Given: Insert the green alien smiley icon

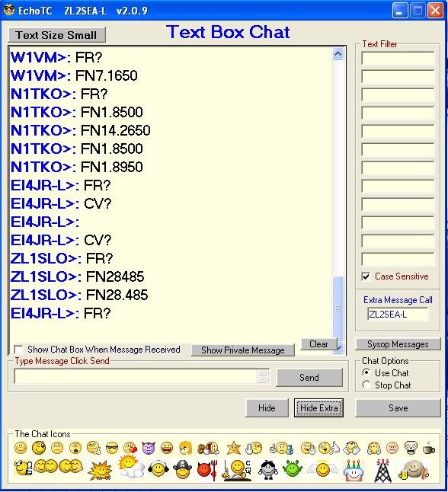Looking at the screenshot, I should pyautogui.click(x=293, y=469).
